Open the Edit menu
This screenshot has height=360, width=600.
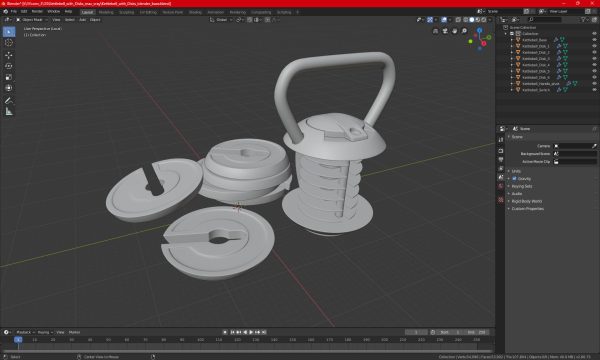[x=24, y=11]
